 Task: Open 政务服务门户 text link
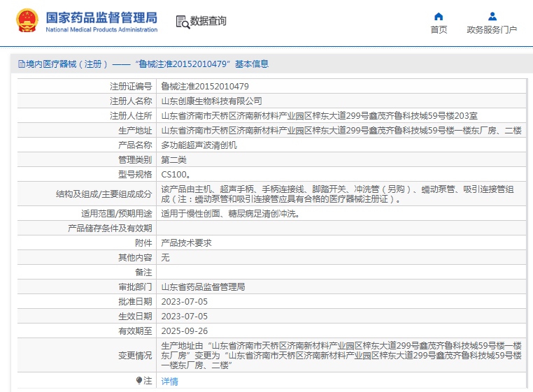tap(492, 30)
